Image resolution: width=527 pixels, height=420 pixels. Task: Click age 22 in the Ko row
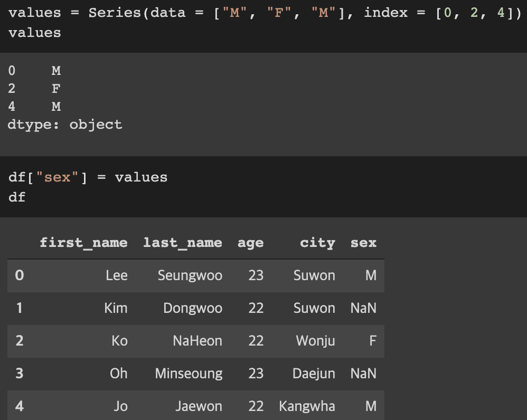[x=256, y=341]
